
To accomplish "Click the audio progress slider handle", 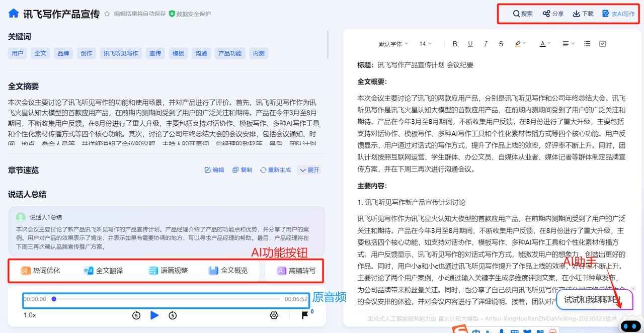I will pyautogui.click(x=54, y=299).
